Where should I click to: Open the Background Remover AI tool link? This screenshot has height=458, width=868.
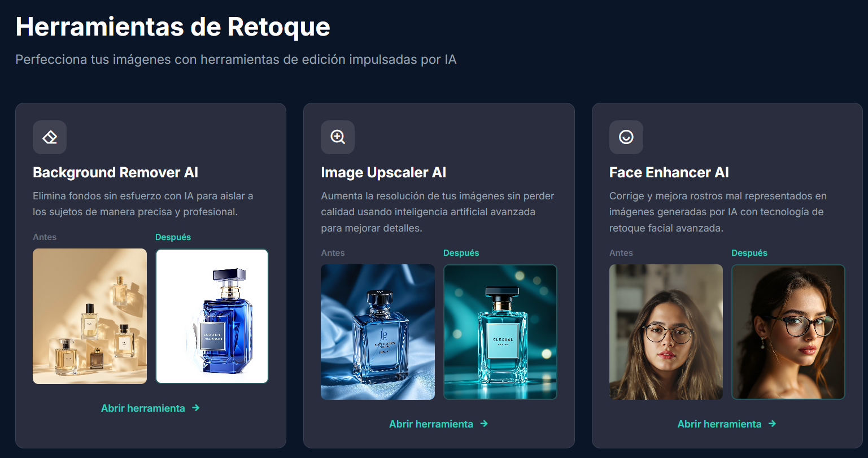(150, 408)
